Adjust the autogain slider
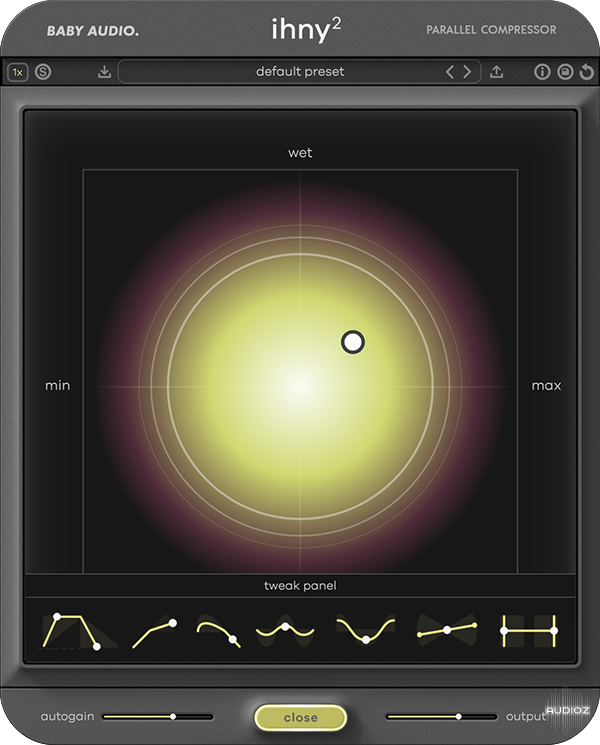This screenshot has width=600, height=745. click(158, 716)
